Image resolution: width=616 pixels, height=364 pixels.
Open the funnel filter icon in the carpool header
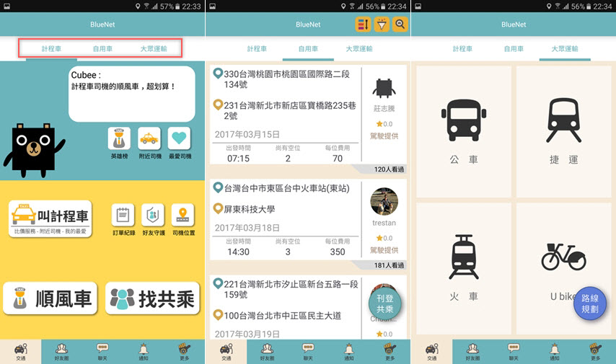pyautogui.click(x=382, y=25)
